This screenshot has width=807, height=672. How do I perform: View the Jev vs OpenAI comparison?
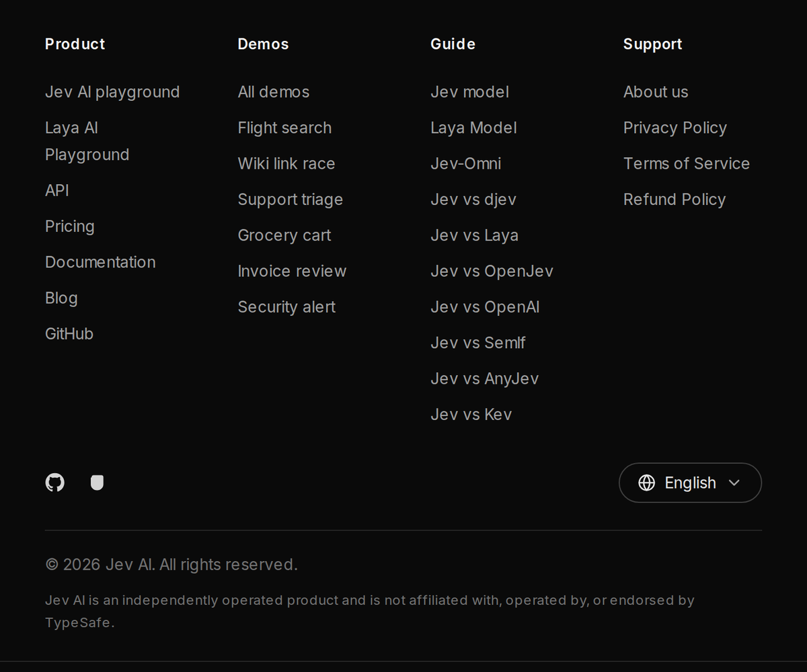[x=485, y=307]
